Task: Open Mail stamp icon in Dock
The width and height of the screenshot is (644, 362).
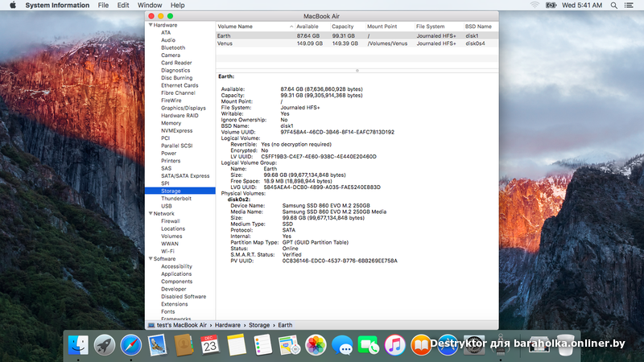Action: [157, 345]
